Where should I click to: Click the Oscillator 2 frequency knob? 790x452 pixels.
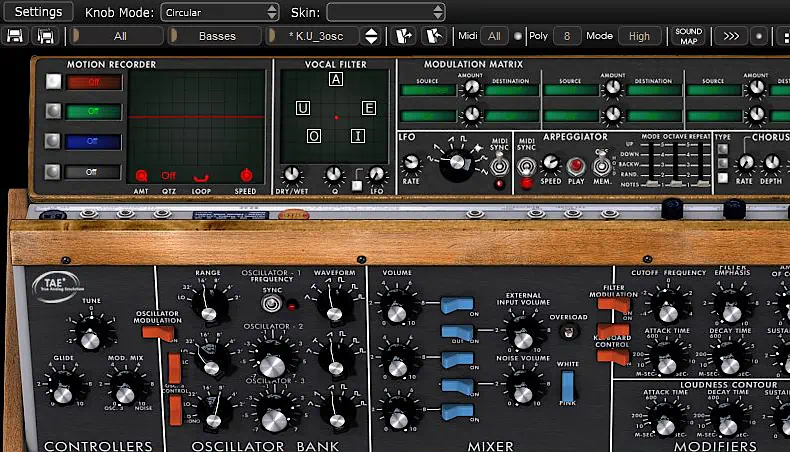272,359
